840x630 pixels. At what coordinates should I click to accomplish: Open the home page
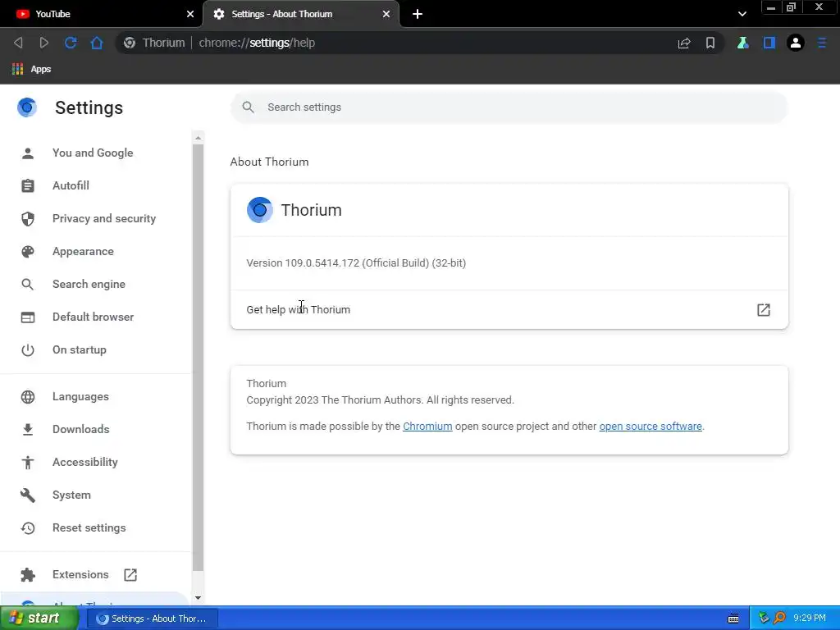tap(97, 43)
